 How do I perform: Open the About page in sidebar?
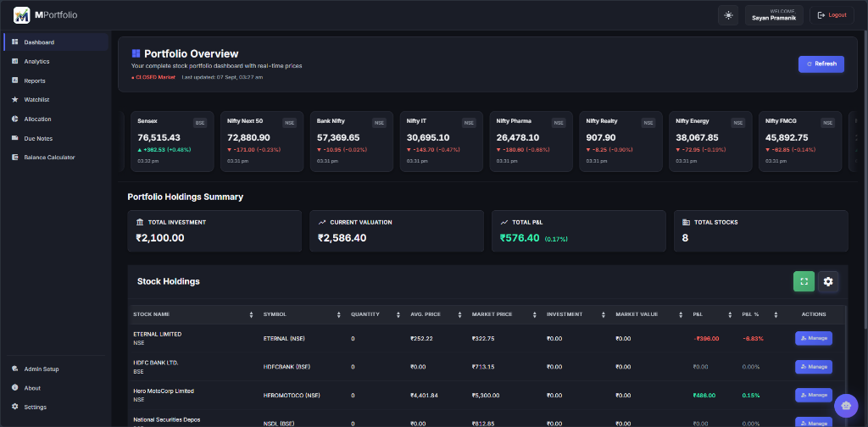click(56, 388)
